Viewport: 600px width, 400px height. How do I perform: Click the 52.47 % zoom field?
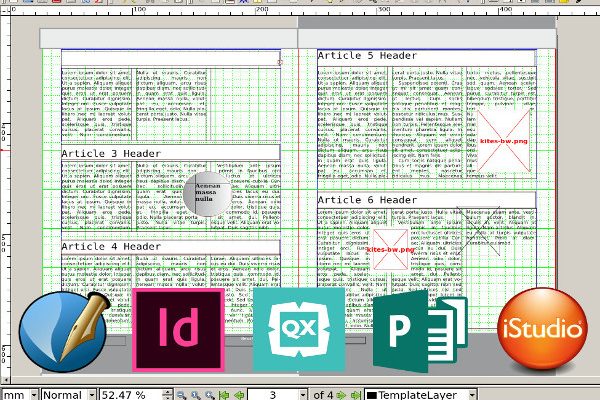tap(131, 395)
